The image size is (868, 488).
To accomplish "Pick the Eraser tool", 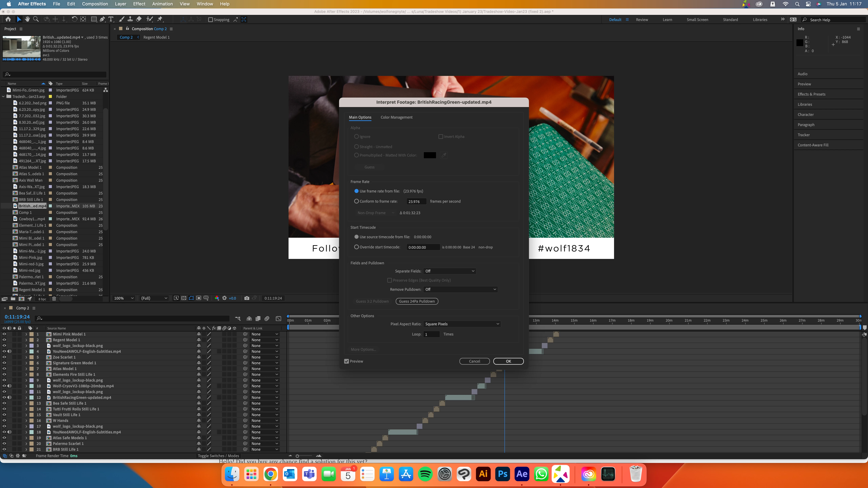I will click(139, 19).
